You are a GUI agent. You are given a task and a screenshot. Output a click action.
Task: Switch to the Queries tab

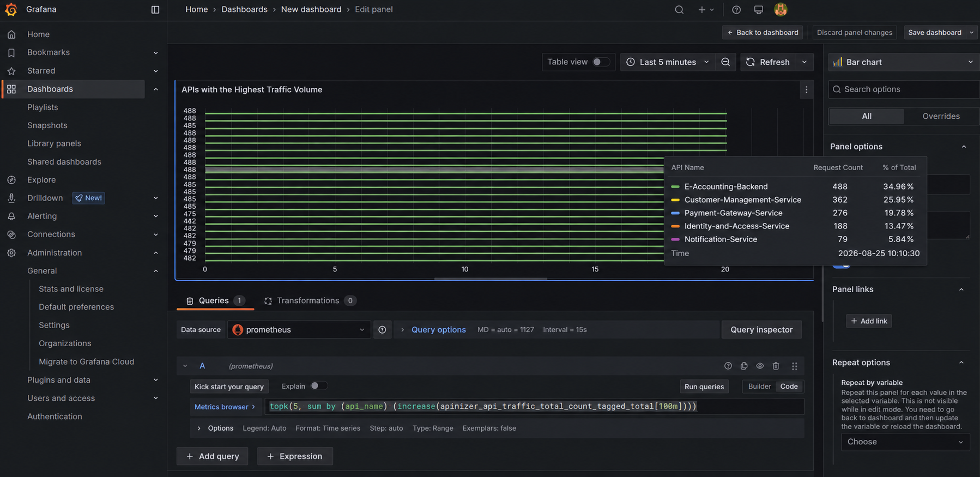(215, 301)
